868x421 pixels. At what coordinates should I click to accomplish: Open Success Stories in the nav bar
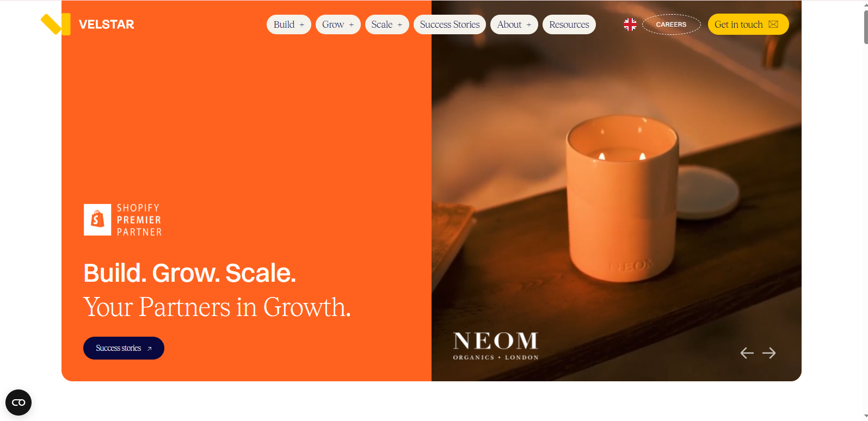(450, 24)
